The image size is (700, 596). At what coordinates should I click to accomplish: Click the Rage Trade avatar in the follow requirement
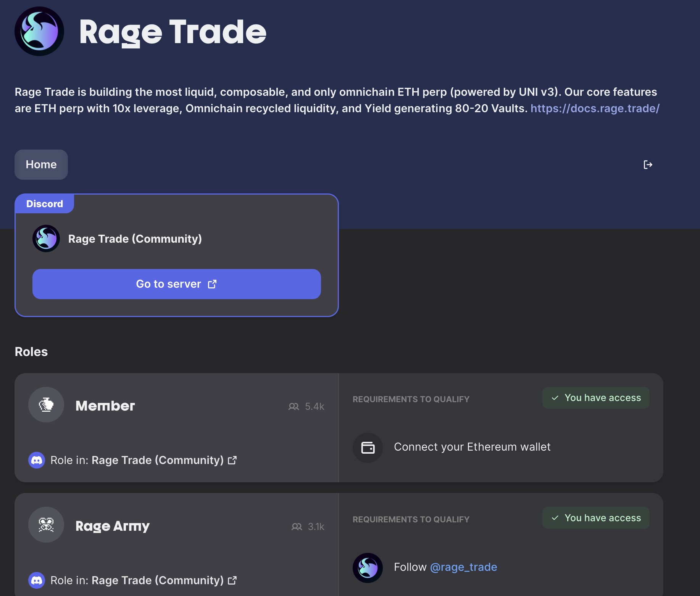click(367, 567)
